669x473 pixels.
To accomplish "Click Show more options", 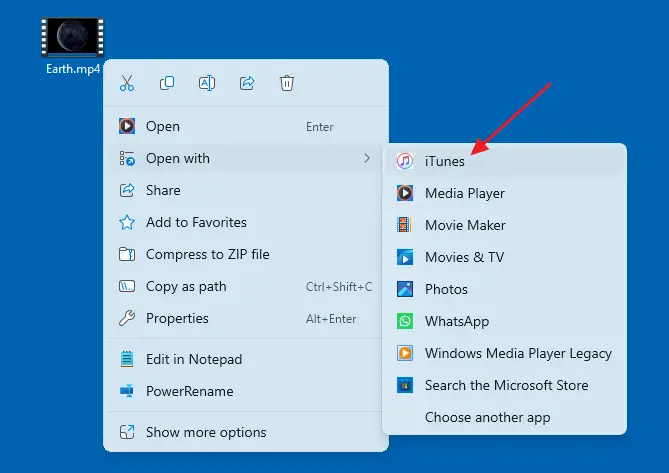I will (x=246, y=432).
